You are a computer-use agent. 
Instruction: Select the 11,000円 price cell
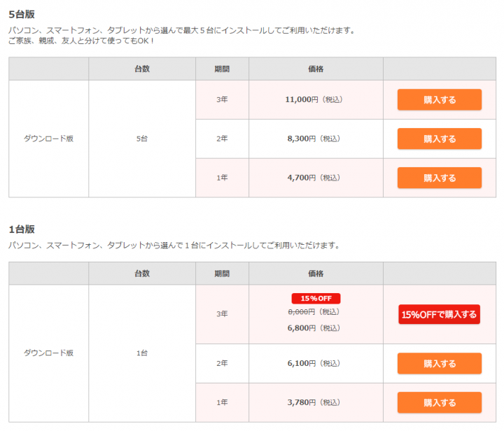point(316,99)
